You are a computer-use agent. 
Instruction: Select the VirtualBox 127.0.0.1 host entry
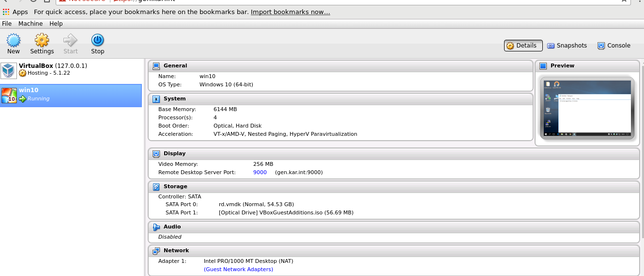[x=71, y=70]
